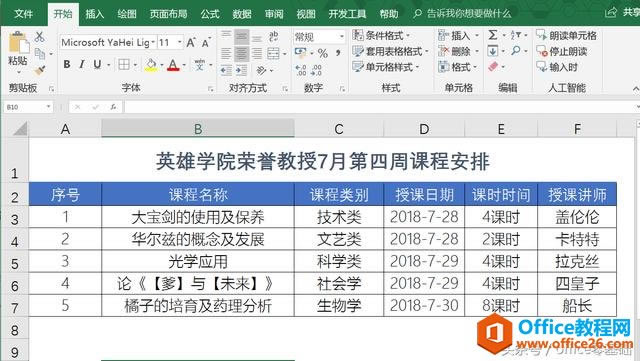Click the Merge and Center icon

(x=273, y=53)
